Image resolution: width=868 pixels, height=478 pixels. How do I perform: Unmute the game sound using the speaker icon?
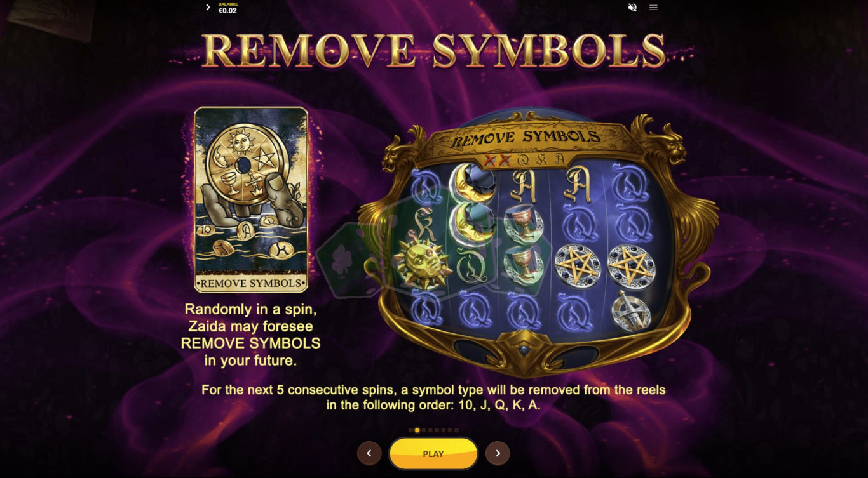(x=632, y=8)
